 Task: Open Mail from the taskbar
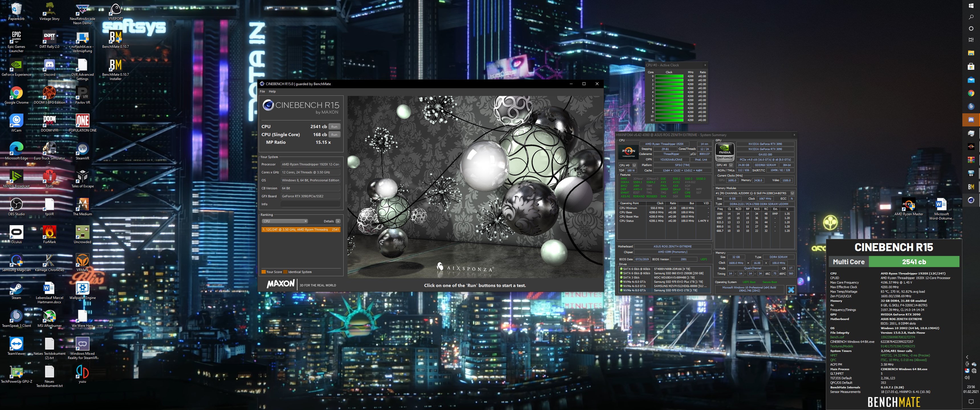pos(971,80)
